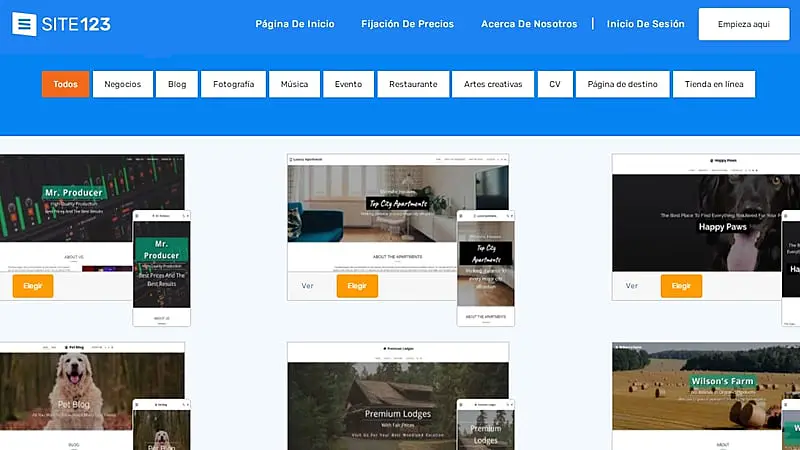
Task: Open the Evento category tab
Action: [349, 84]
